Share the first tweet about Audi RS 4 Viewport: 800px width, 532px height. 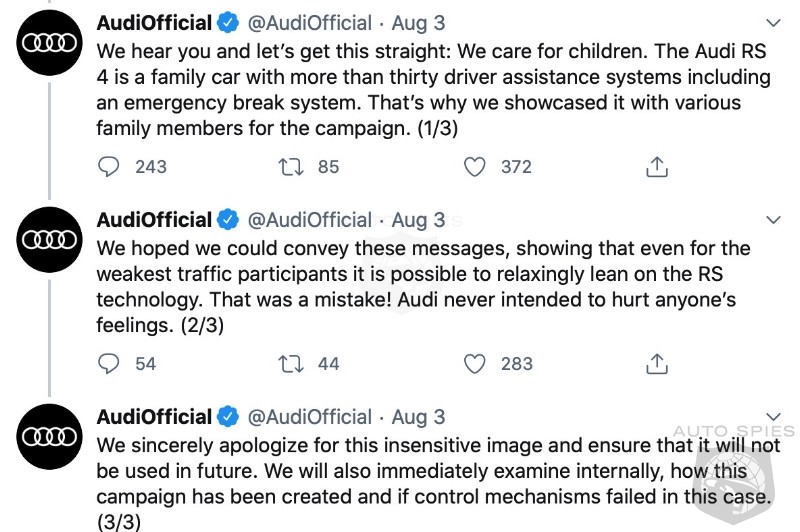click(x=657, y=166)
